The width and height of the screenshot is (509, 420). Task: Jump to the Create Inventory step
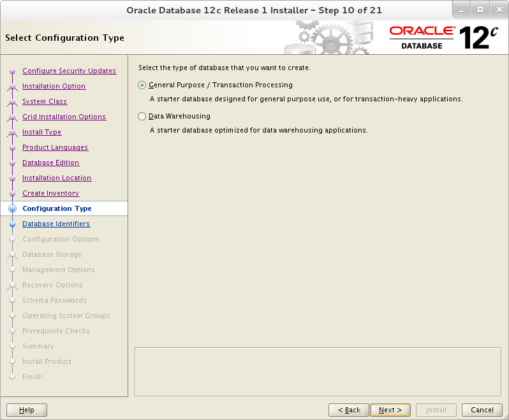point(50,193)
